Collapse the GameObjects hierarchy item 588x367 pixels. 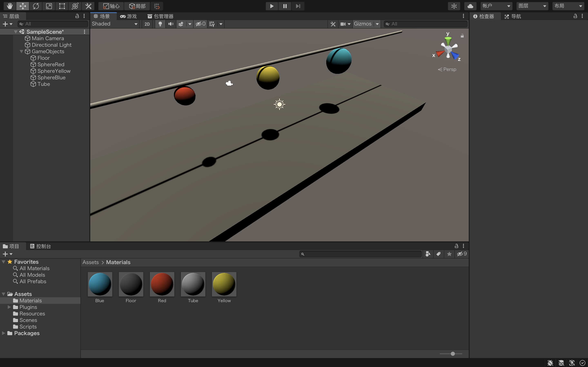21,51
